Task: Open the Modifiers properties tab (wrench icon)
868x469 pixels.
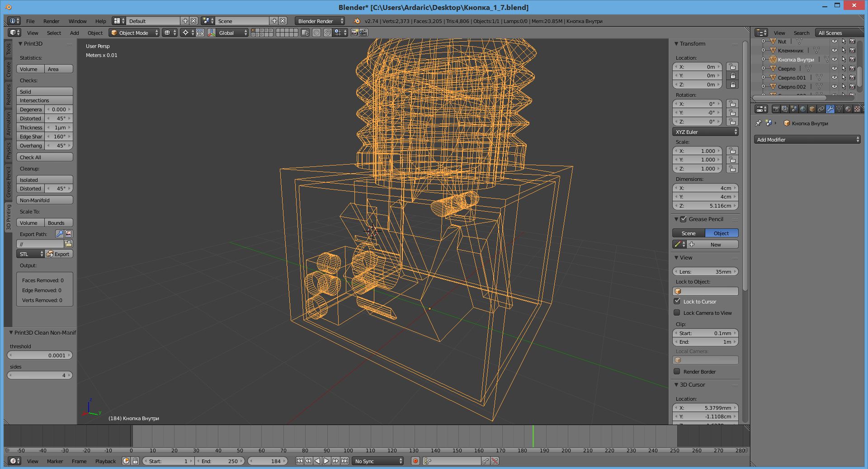Action: [830, 109]
